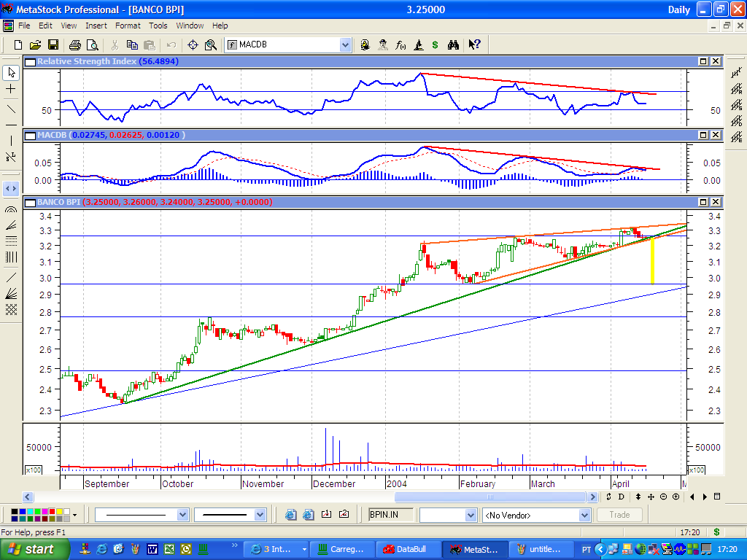Viewport: 747px width, 560px height.
Task: Click the Open file folder icon
Action: click(36, 45)
